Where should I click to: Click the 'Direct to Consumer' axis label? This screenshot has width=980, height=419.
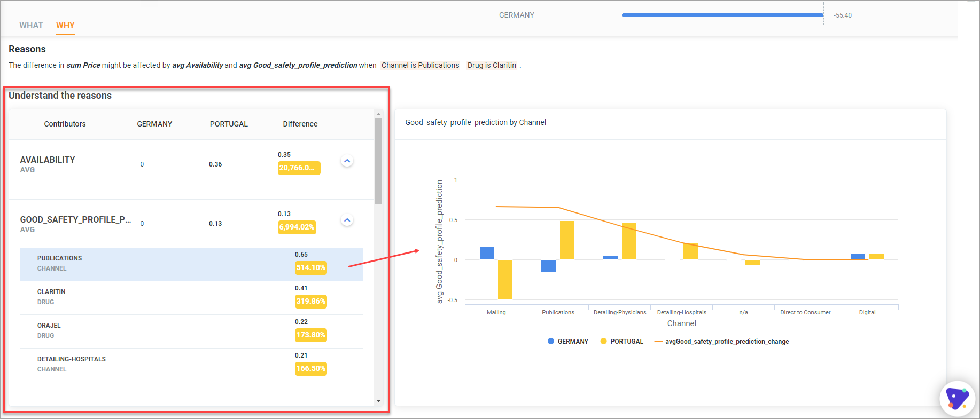tap(805, 312)
